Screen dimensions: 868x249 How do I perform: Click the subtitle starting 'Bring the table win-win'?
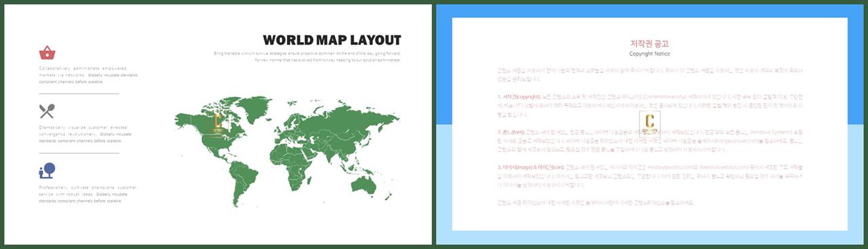point(307,56)
